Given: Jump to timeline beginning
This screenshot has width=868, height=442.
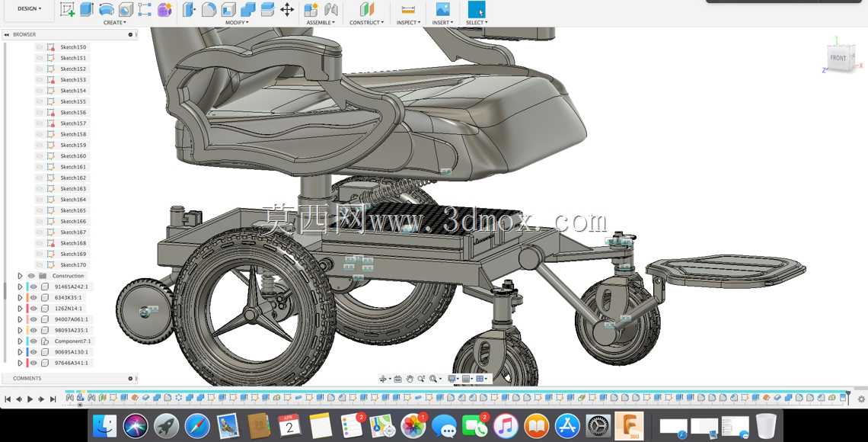Looking at the screenshot, I should coord(8,399).
